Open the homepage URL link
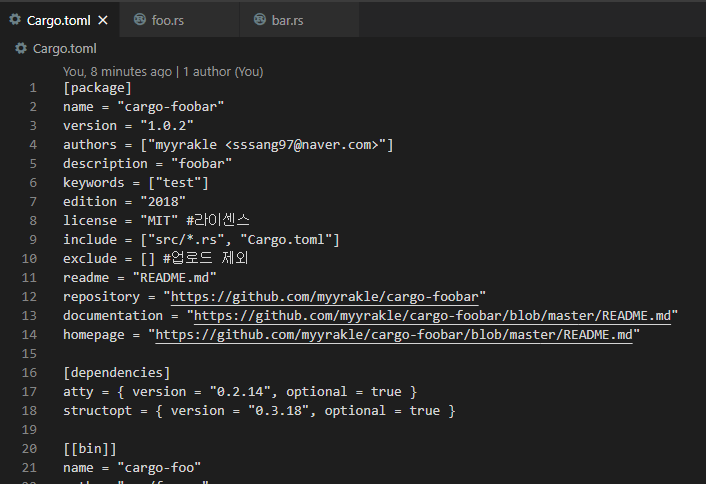The height and width of the screenshot is (484, 706). pyautogui.click(x=395, y=335)
